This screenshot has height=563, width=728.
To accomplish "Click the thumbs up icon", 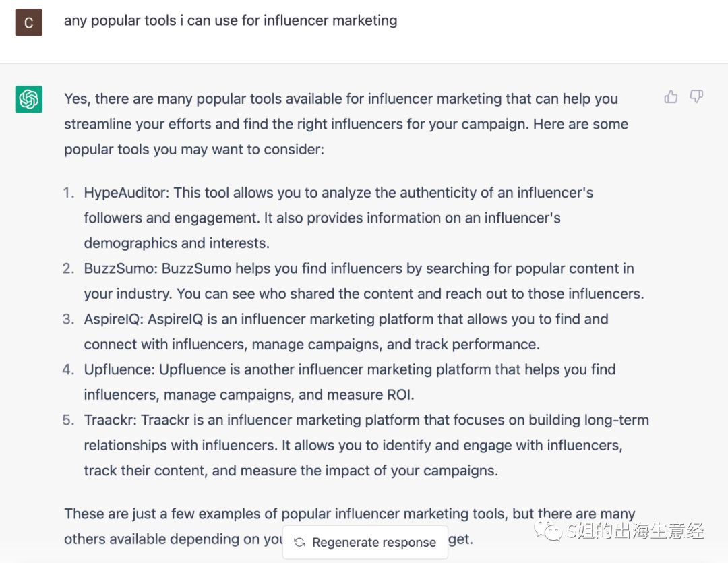I will [671, 97].
